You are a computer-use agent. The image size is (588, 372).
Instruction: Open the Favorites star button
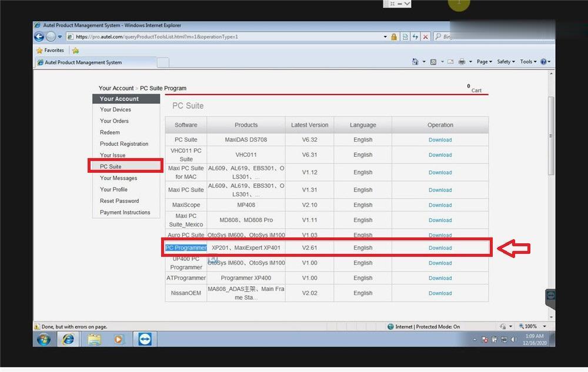[50, 50]
